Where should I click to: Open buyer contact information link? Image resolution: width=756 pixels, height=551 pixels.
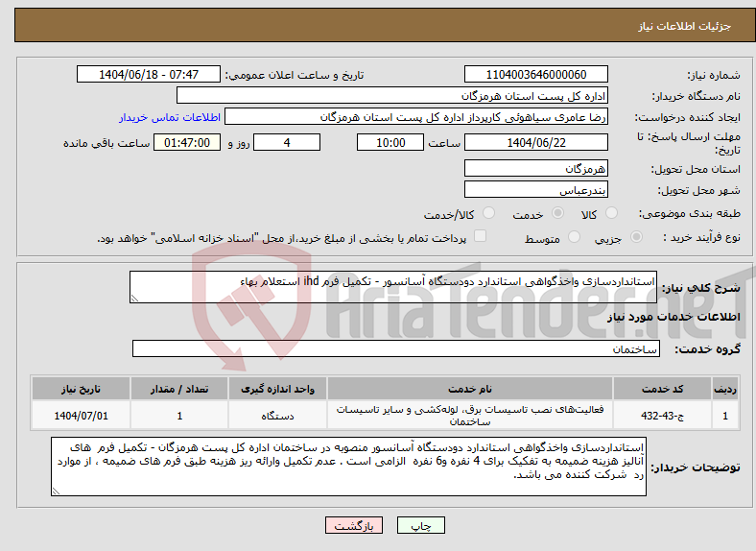[x=170, y=117]
